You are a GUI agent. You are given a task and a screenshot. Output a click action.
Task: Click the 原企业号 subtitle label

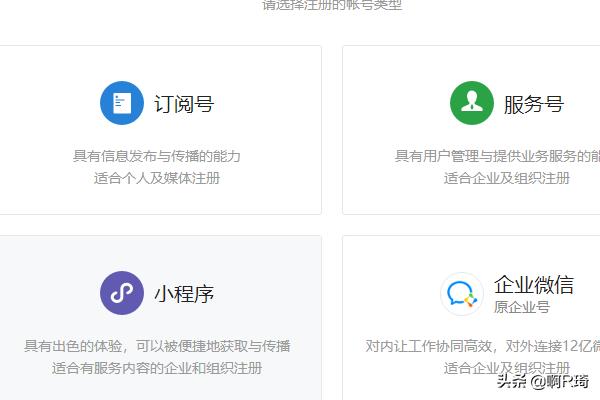[x=521, y=307]
